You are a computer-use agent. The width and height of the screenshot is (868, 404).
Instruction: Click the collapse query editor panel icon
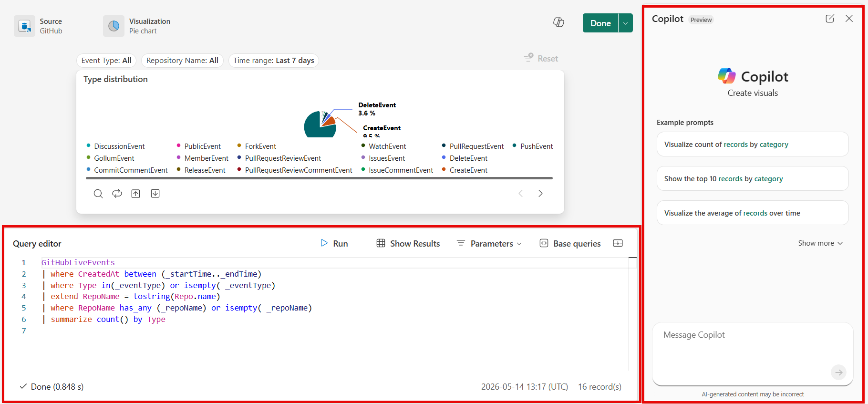click(618, 243)
